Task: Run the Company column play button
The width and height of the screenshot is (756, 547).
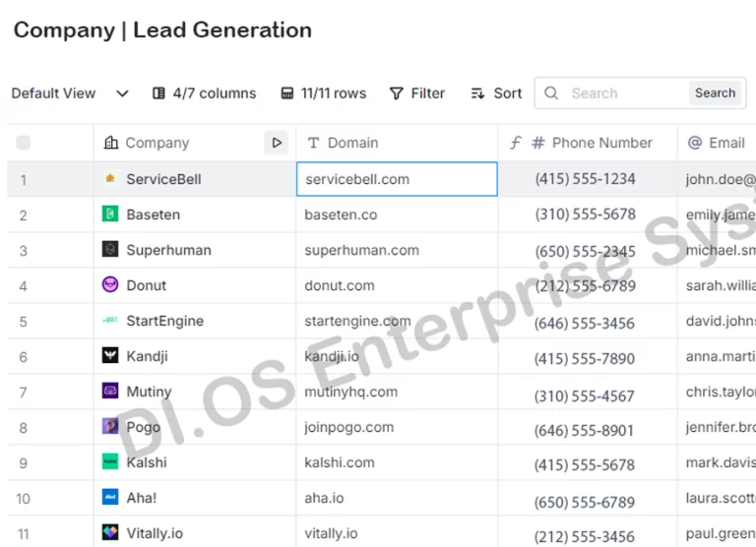Action: 277,143
